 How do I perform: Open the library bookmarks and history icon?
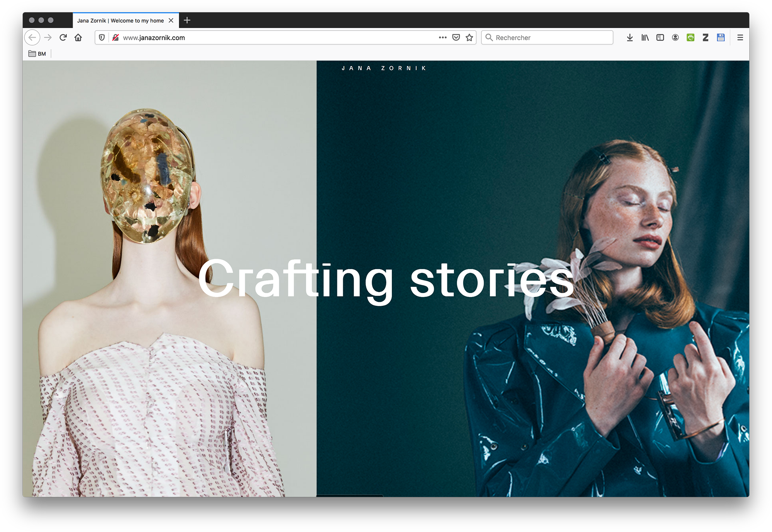(645, 37)
